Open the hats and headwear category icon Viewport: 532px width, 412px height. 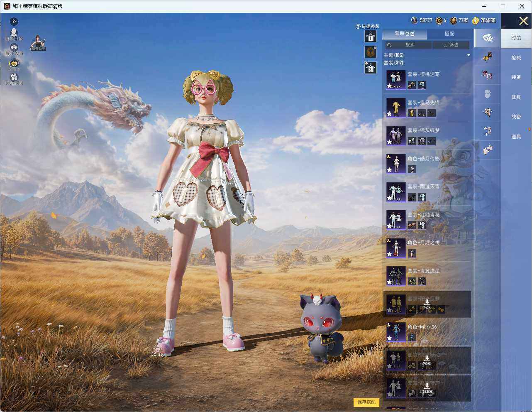point(488,56)
